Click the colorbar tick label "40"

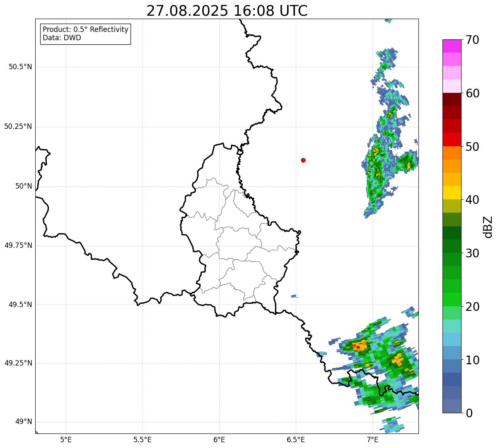click(x=472, y=200)
